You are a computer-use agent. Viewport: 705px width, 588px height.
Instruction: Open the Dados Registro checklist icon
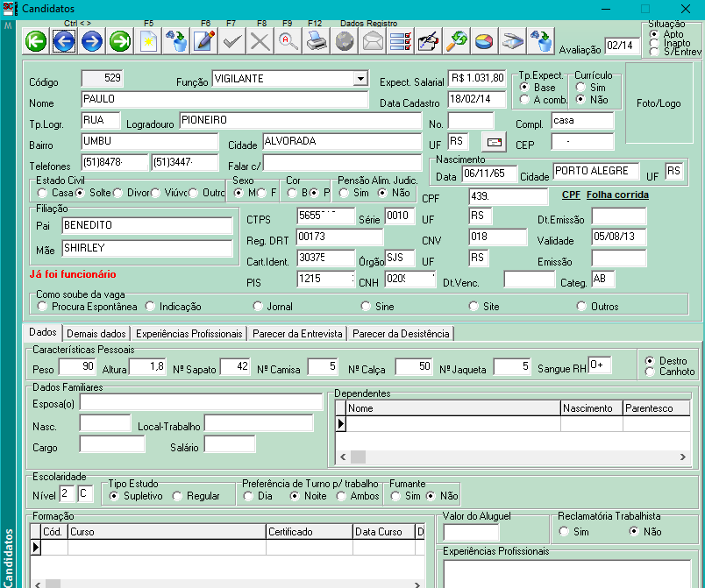401,42
